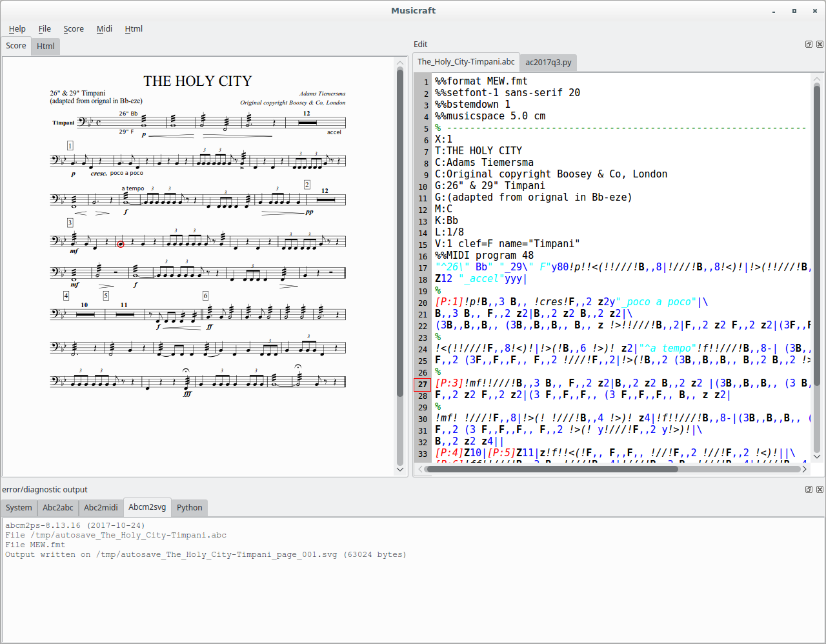Click rehearsal mark 1 in the score
This screenshot has height=644, width=826.
click(70, 146)
